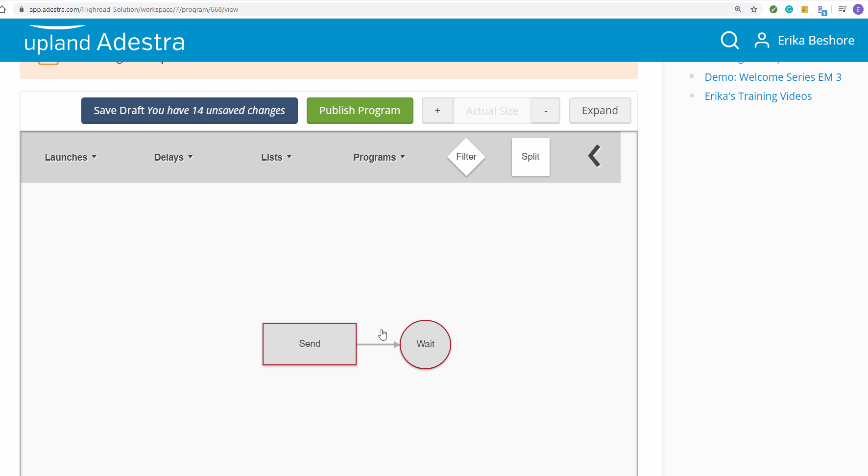Click Publish Program button

[360, 111]
